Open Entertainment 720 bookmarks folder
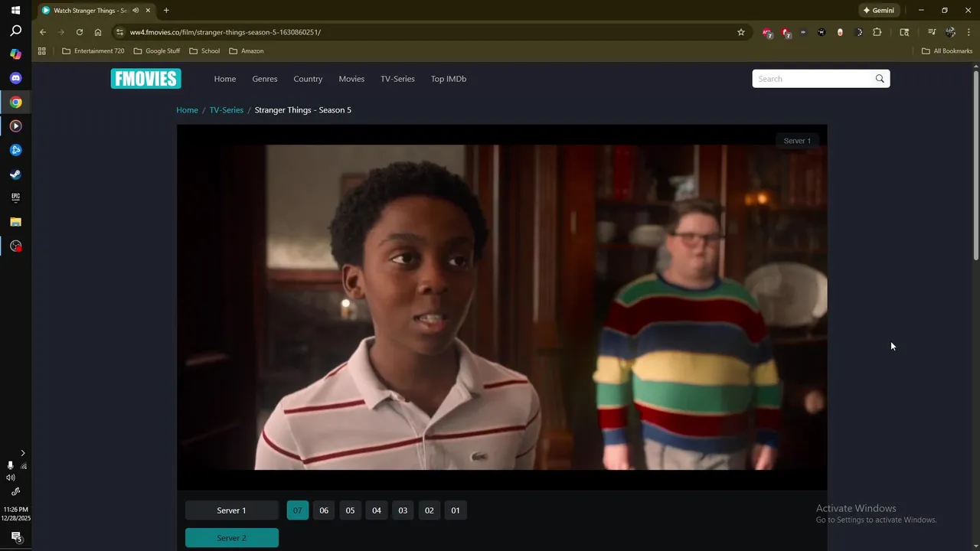The image size is (980, 551). (x=93, y=51)
